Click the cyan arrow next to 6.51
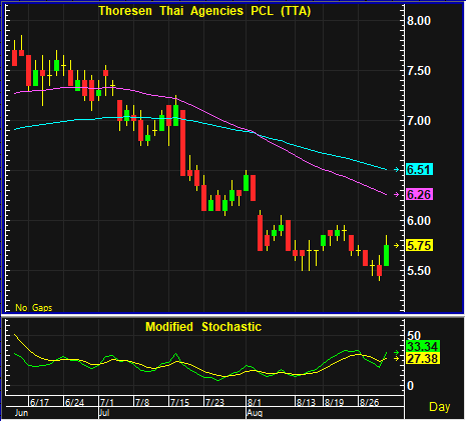 [x=396, y=170]
